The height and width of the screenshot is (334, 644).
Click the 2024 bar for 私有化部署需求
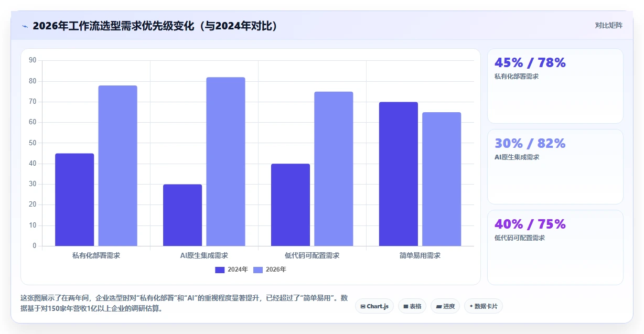[74, 200]
